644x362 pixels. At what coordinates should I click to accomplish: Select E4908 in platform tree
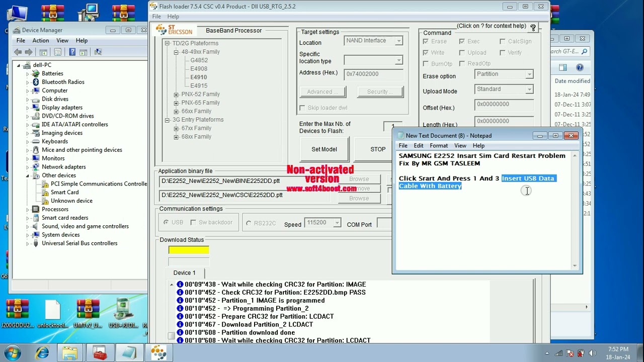coord(199,69)
